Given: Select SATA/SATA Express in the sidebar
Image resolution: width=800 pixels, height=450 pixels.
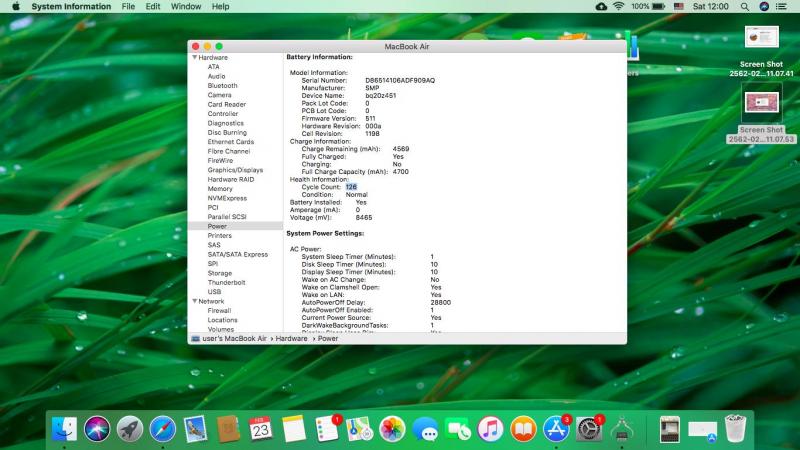Looking at the screenshot, I should (238, 255).
